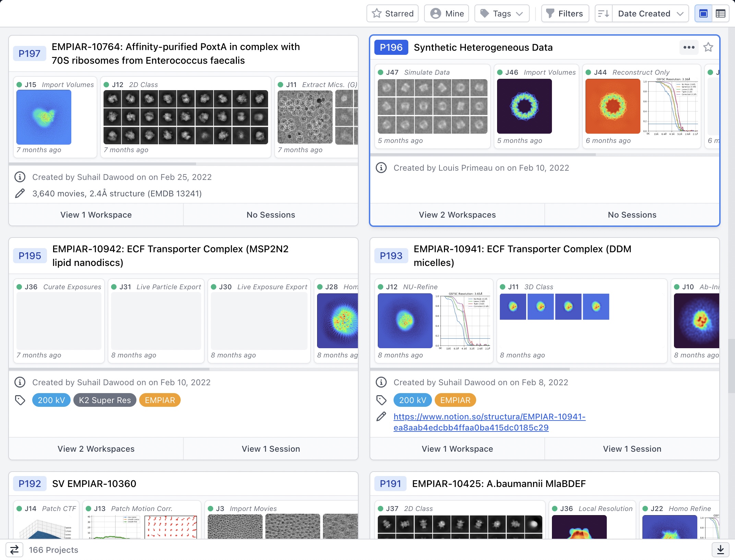Open the P196 three-dot options menu
This screenshot has height=560, width=735.
pyautogui.click(x=689, y=47)
